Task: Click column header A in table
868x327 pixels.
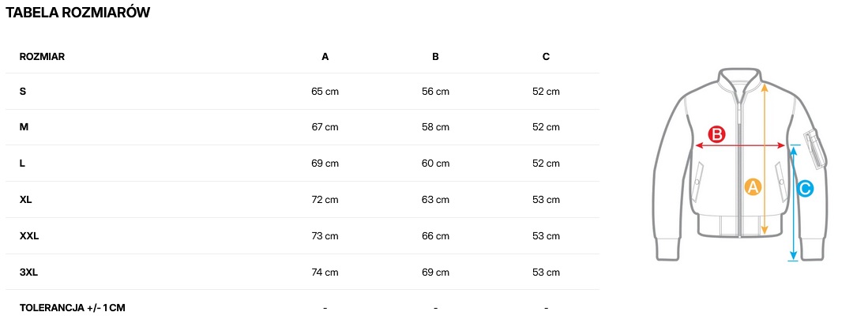Action: point(325,57)
